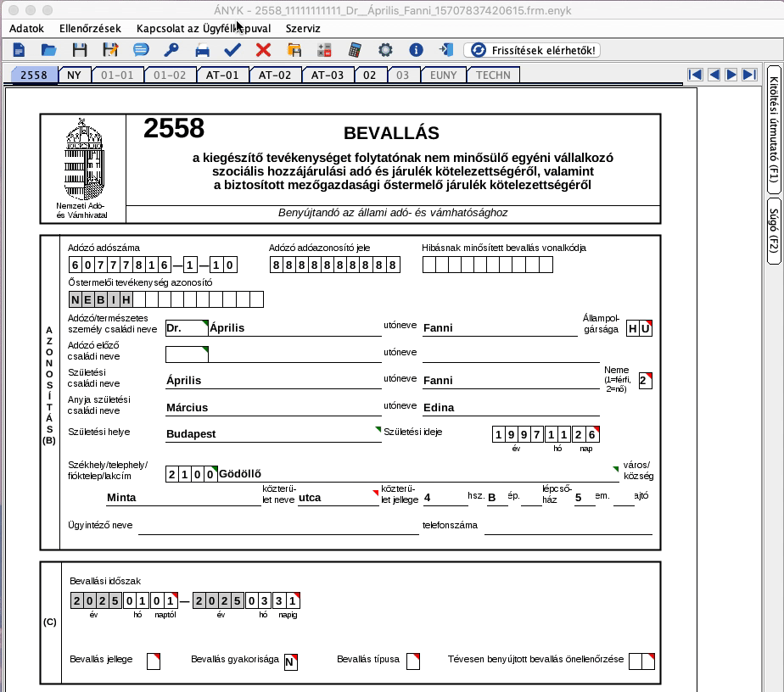This screenshot has height=692, width=784.
Task: Click the Bevallás típusa field box
Action: (x=413, y=661)
